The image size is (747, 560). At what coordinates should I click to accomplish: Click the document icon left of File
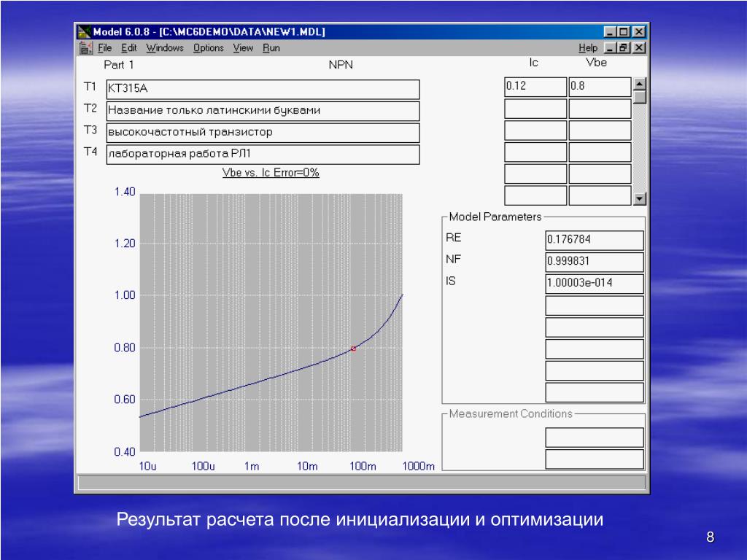tap(86, 47)
